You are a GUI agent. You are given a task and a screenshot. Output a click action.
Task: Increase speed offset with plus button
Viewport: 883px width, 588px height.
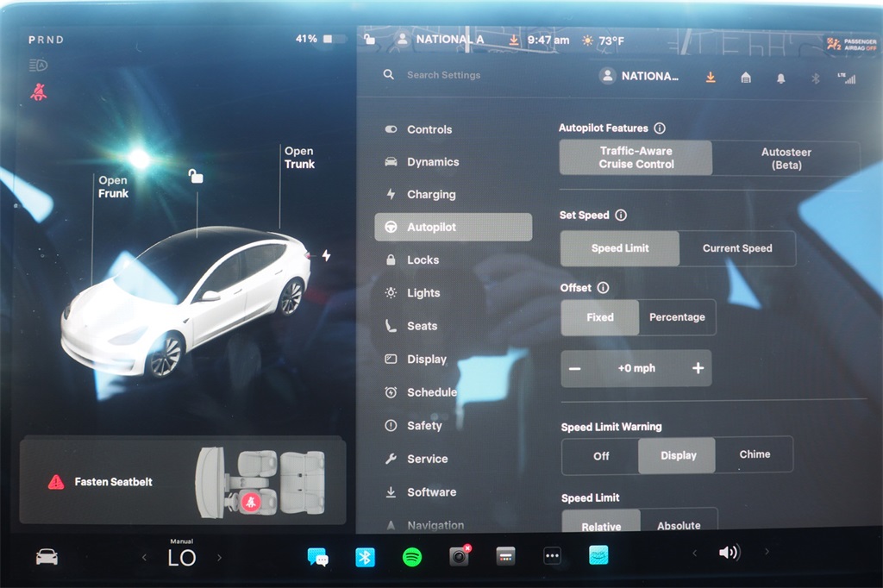(x=698, y=368)
